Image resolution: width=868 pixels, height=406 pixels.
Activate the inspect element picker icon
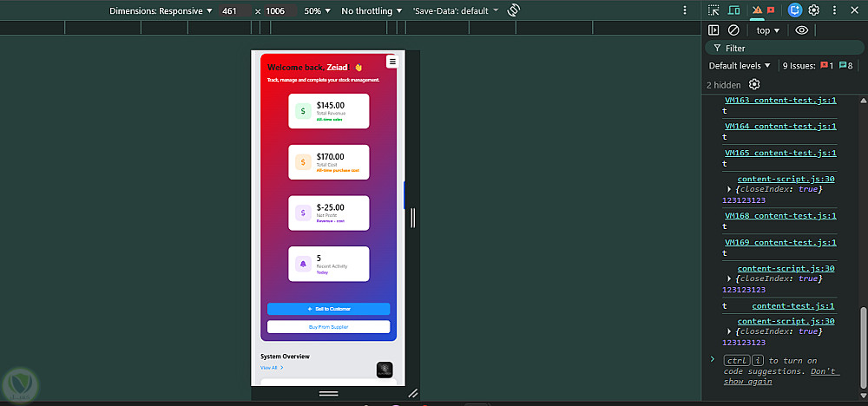coord(713,10)
